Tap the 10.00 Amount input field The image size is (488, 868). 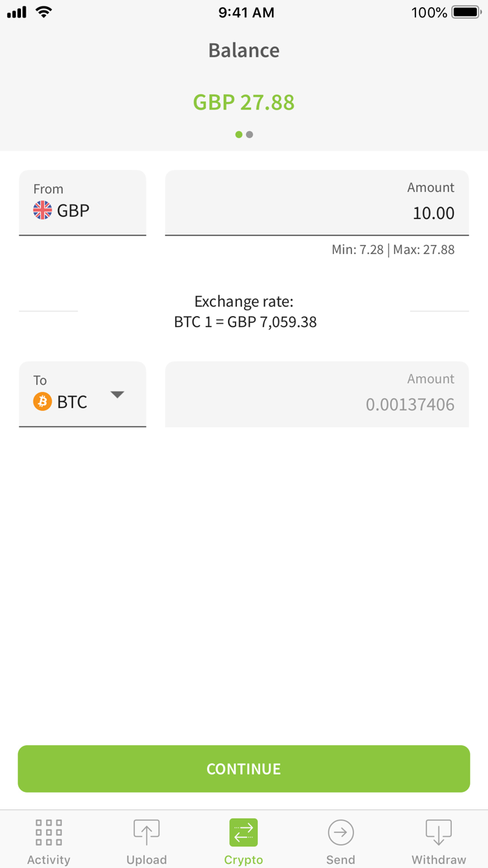point(317,202)
